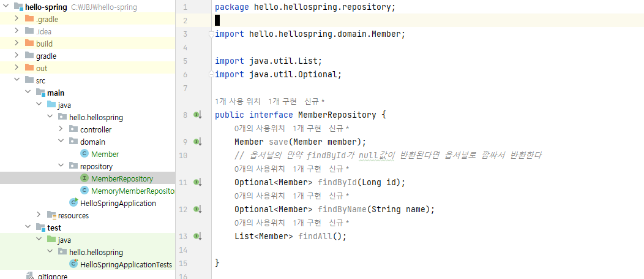
Task: Place cursor on the Korean comment line
Action: tap(389, 156)
